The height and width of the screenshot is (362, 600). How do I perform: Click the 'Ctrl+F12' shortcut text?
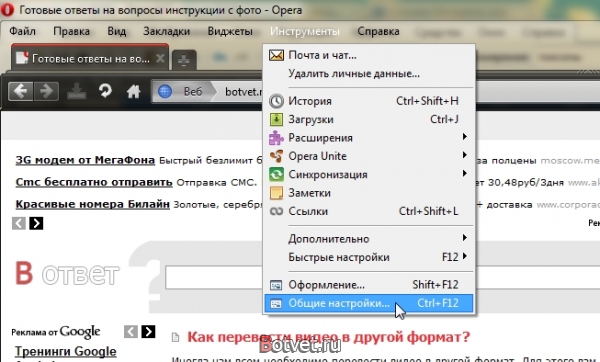[438, 303]
